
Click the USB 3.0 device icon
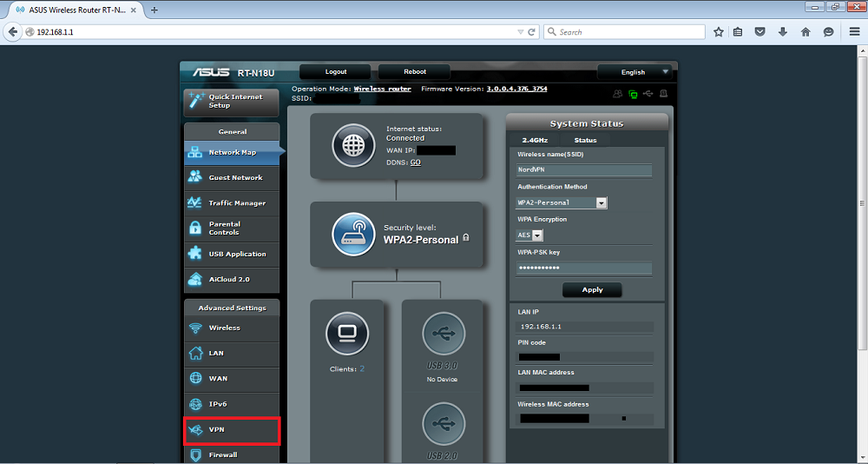coord(443,334)
